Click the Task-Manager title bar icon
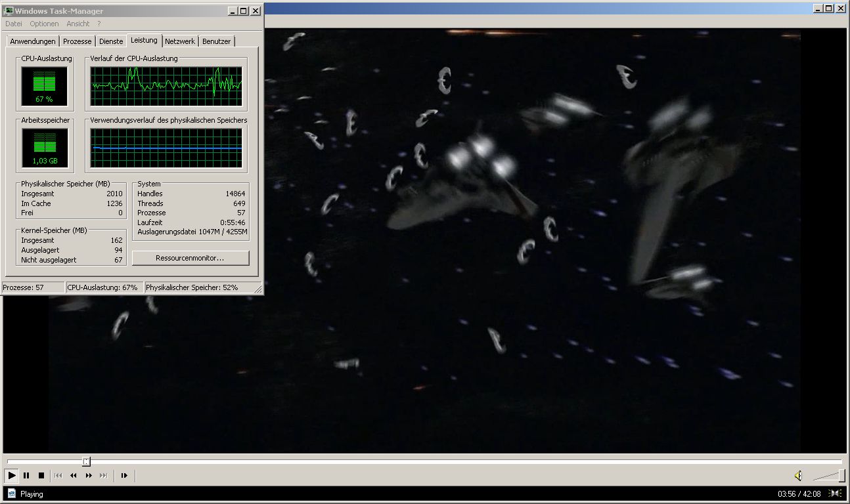 pyautogui.click(x=9, y=10)
